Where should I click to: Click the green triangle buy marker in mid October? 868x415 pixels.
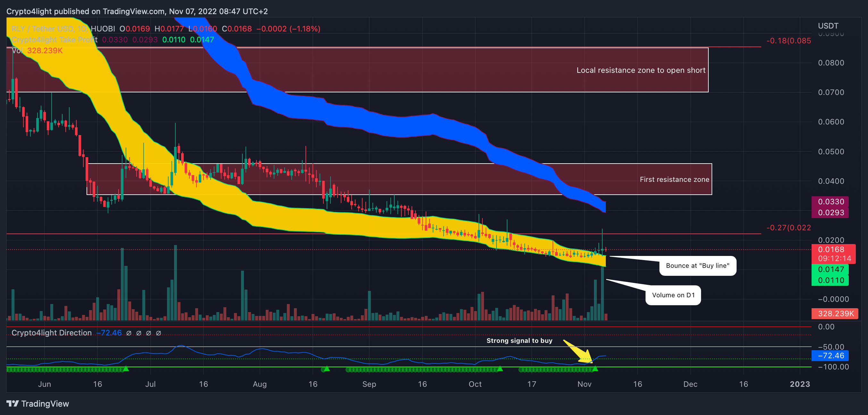500,368
